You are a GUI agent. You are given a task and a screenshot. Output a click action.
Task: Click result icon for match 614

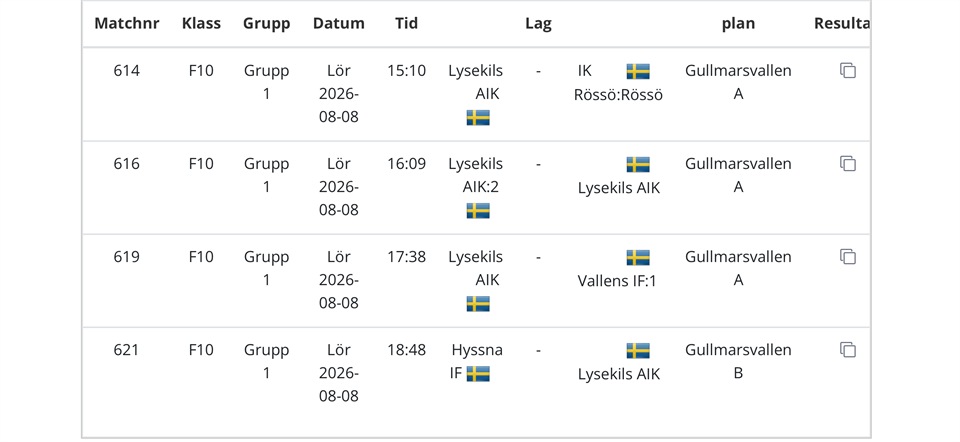click(x=847, y=71)
